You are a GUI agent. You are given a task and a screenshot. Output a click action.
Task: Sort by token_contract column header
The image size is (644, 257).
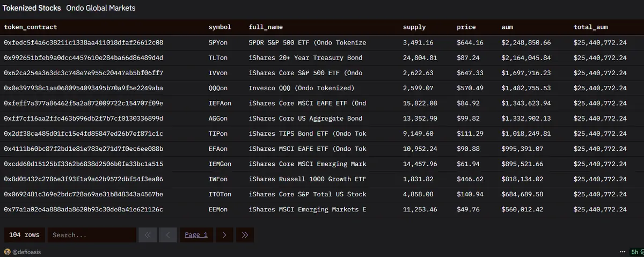tap(30, 27)
